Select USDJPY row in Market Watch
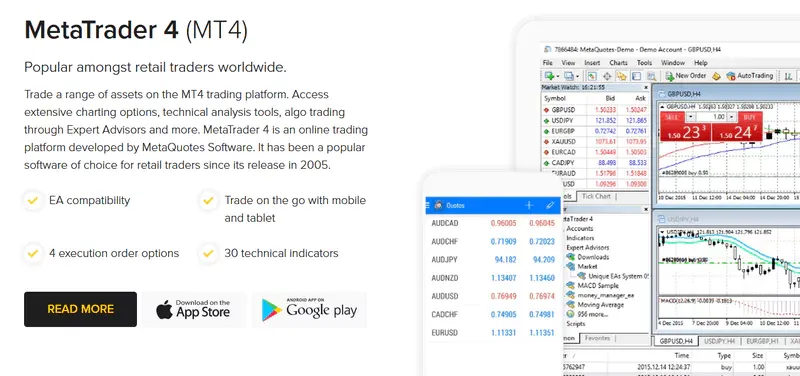 click(x=594, y=120)
